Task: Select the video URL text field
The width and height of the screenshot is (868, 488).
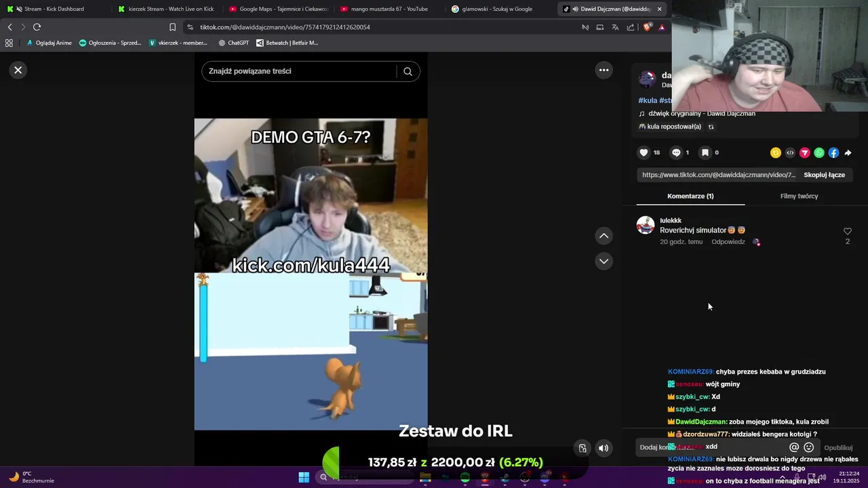Action: (x=718, y=175)
